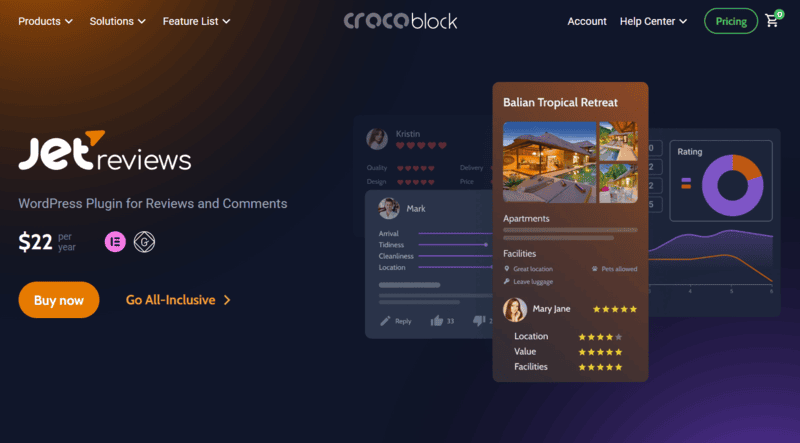Screen dimensions: 800x443
Task: Click the Pricing button
Action: pos(731,21)
